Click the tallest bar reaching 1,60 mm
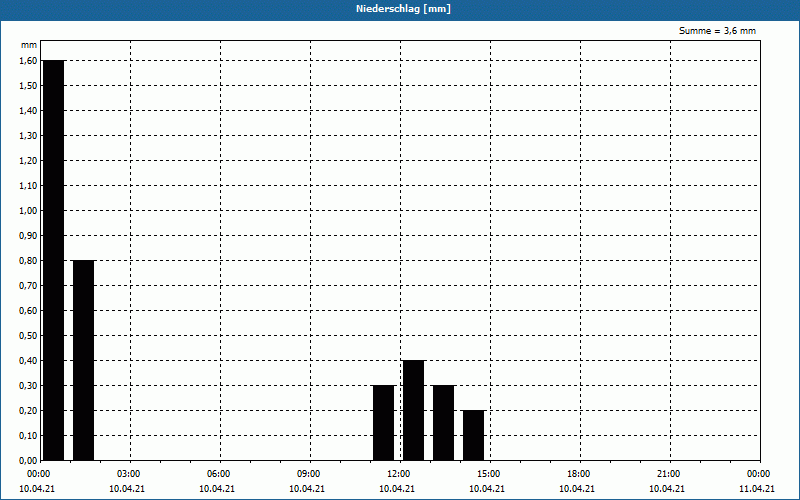Screen dimensions: 800x500 coord(54,260)
